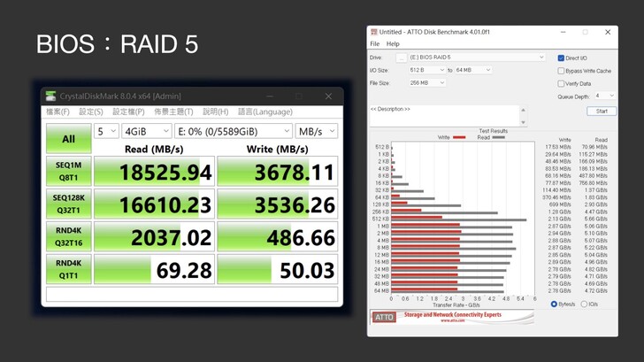Screen dimensions: 644x362
Task: Select the IO/s radio button
Action: 584,304
